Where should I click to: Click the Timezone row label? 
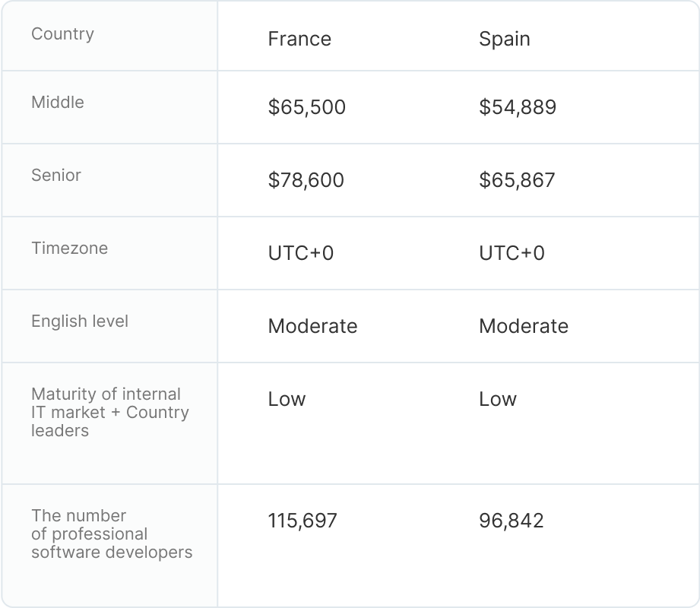(69, 249)
